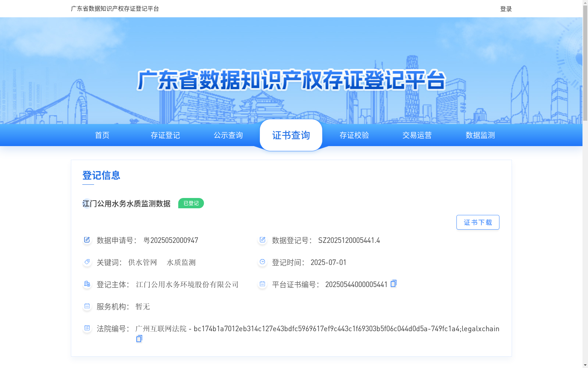Click the clock icon beside 登记时间
Image resolution: width=588 pixels, height=368 pixels.
[x=262, y=262]
